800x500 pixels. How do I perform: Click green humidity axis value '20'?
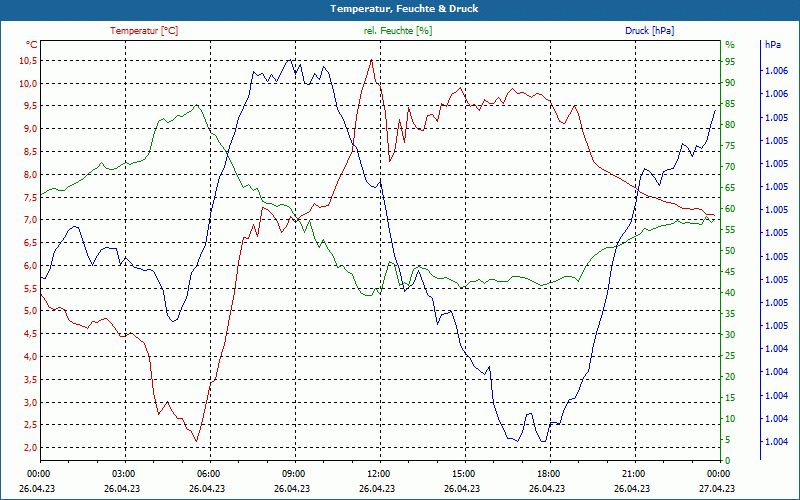pyautogui.click(x=730, y=377)
